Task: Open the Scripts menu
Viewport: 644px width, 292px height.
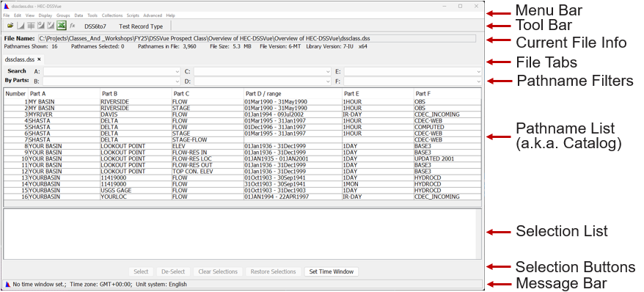Action: 133,15
